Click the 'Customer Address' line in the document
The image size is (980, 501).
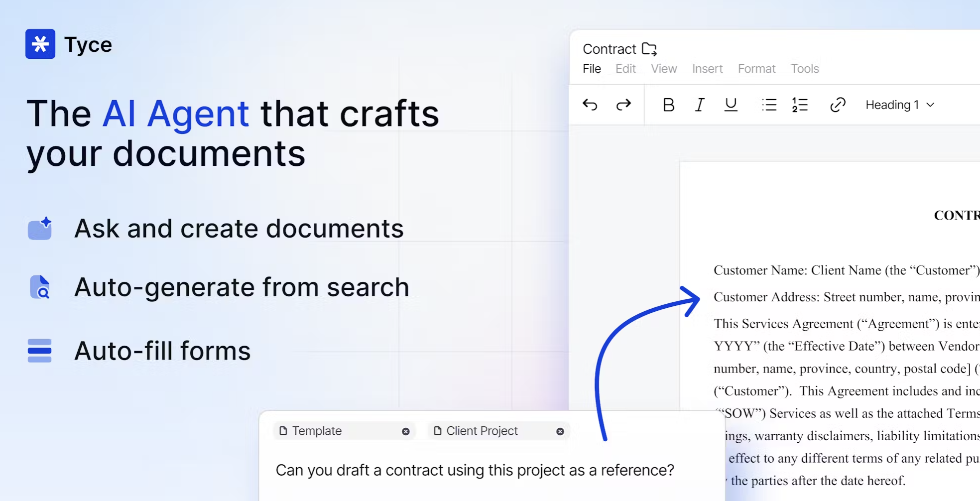coord(847,297)
